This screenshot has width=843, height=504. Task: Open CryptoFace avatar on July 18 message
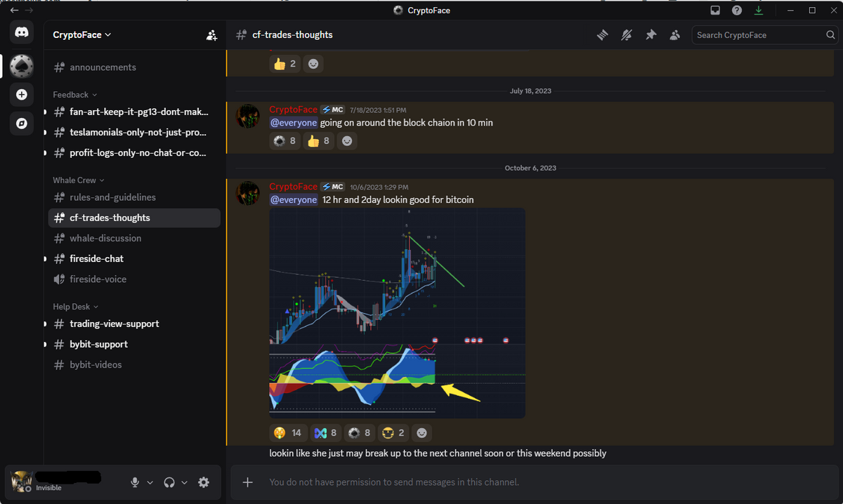248,116
